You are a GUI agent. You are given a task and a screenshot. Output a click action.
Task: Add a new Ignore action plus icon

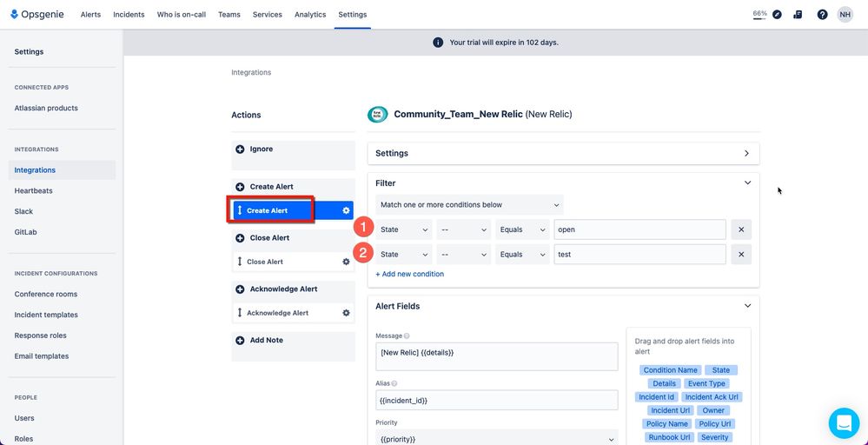tap(240, 149)
